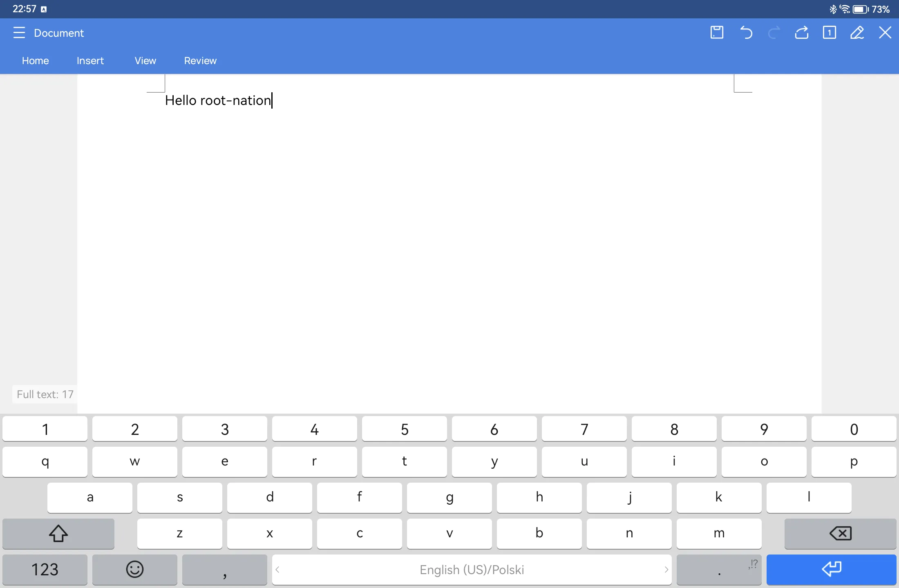Tap the comma key
The height and width of the screenshot is (588, 899).
225,569
